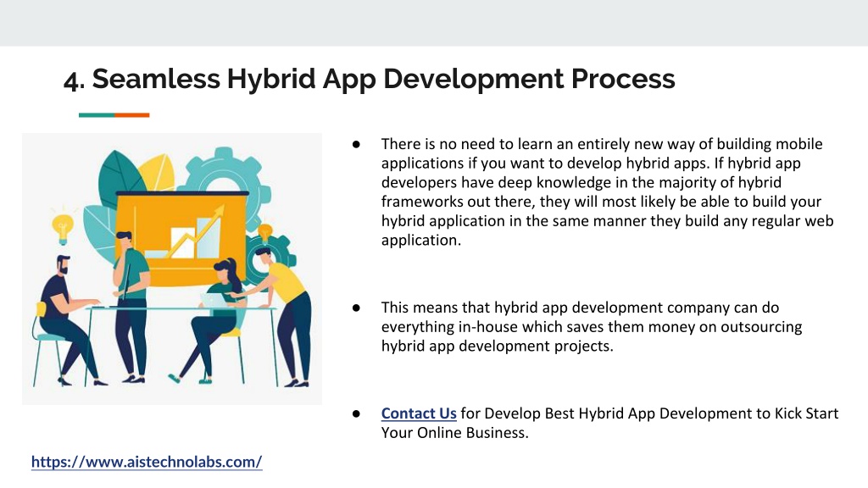Click the team meeting illustration
Image resolution: width=868 pixels, height=488 pixels.
click(172, 269)
